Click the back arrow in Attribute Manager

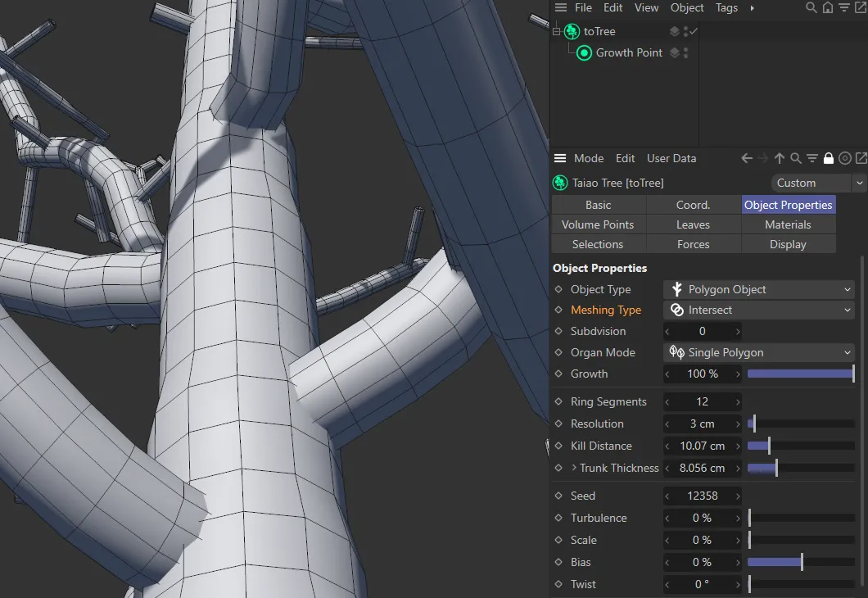pos(746,158)
